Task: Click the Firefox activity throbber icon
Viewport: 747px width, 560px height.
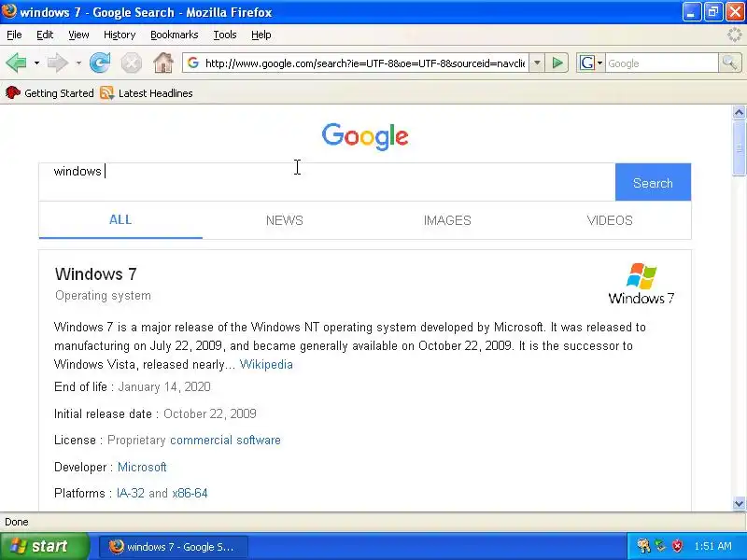Action: (x=734, y=35)
